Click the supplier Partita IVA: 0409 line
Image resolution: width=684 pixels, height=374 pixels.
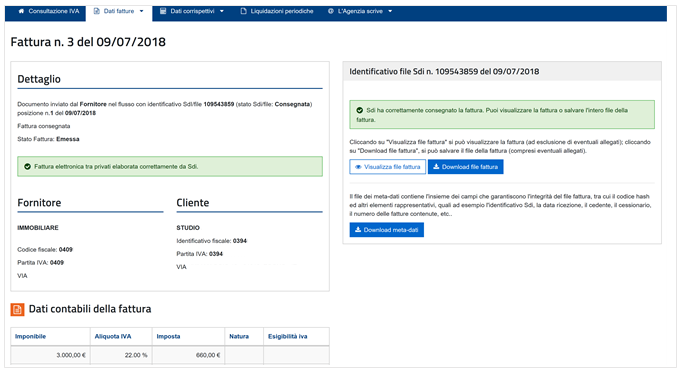click(x=41, y=263)
